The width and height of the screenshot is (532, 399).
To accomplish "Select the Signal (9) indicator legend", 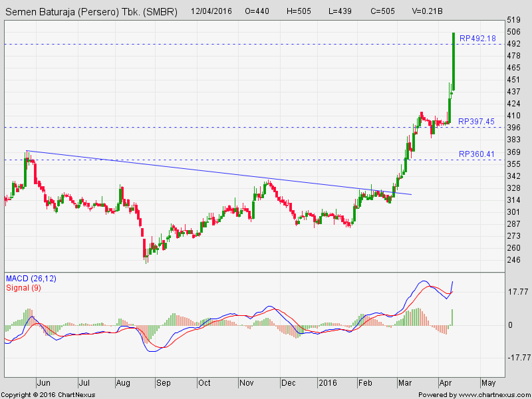I will 23,288.
